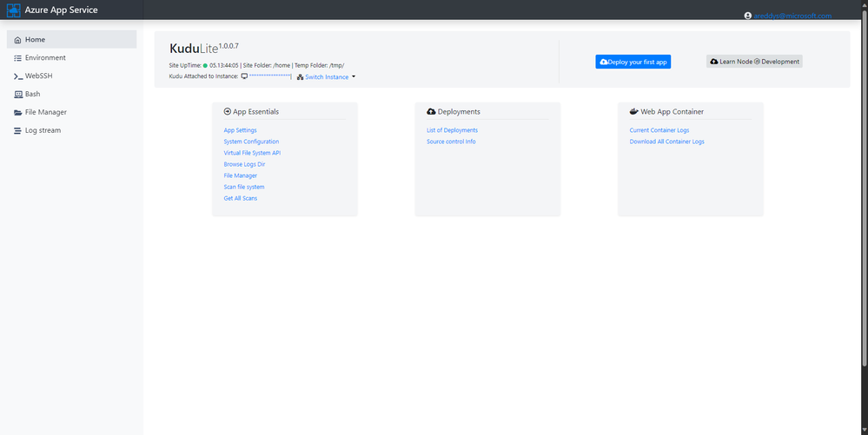868x435 pixels.
Task: Click the Web App Container card heading
Action: (672, 111)
